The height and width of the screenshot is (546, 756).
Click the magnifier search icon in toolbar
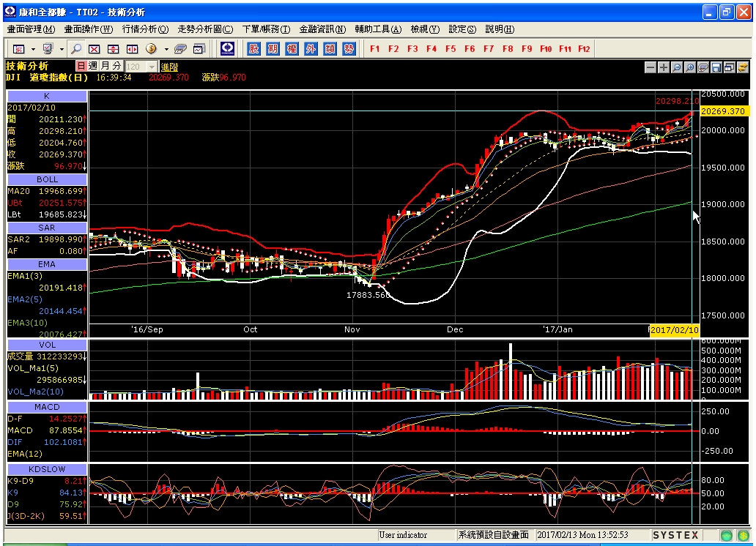pos(76,49)
